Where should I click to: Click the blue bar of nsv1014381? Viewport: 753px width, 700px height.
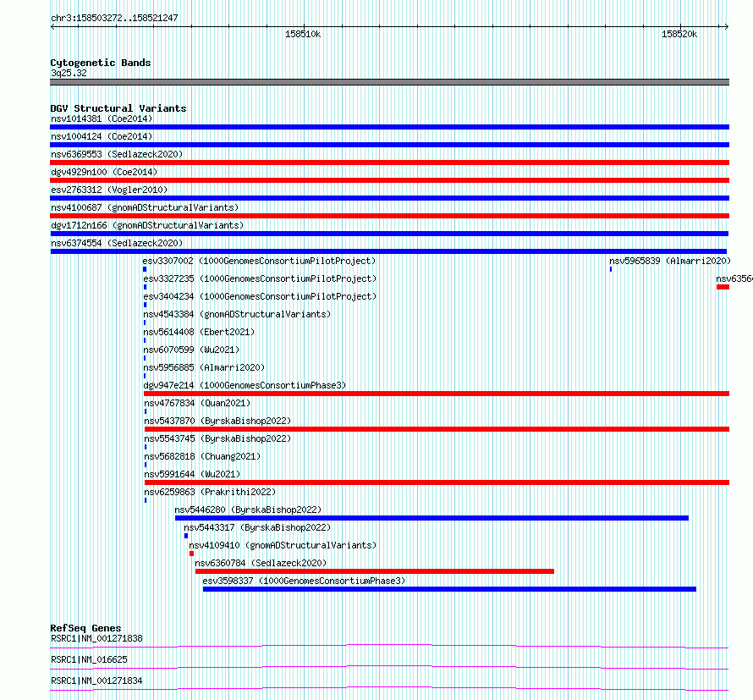389,127
